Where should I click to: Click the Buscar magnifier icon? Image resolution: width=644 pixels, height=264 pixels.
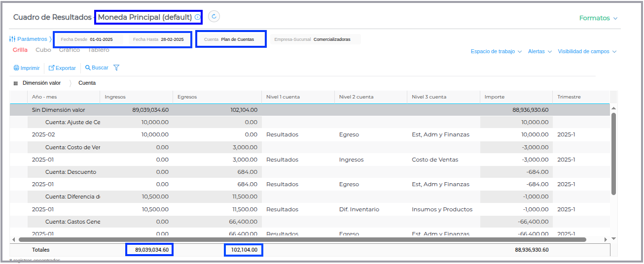point(88,68)
